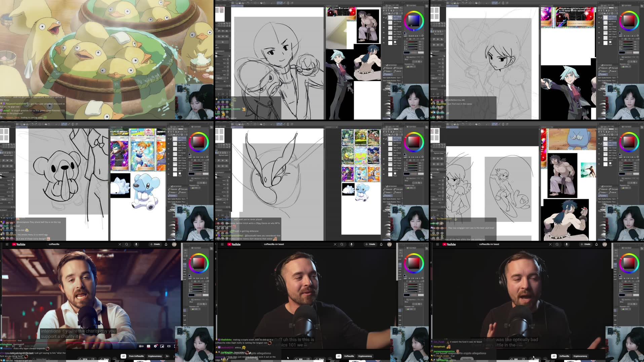Viewport: 644px width, 362px height.
Task: Click the white Snom reference image in the bear sketch frame
Action: pos(120,186)
